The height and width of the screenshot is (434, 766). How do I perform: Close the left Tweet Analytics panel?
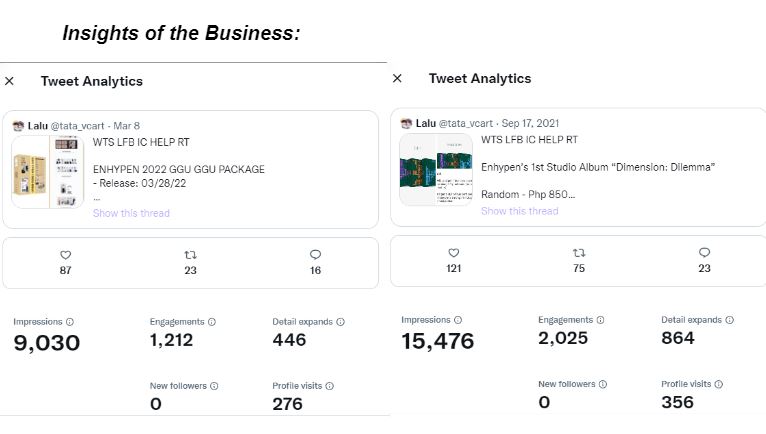(9, 81)
